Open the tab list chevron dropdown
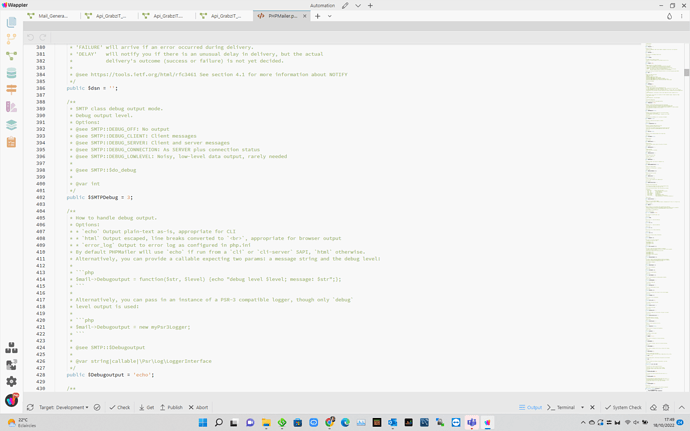Image resolution: width=690 pixels, height=431 pixels. 329,16
